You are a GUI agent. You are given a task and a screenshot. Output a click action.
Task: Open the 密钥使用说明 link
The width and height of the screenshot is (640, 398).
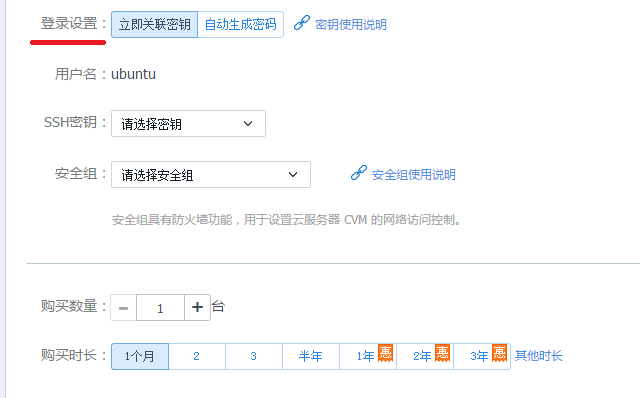click(x=351, y=24)
